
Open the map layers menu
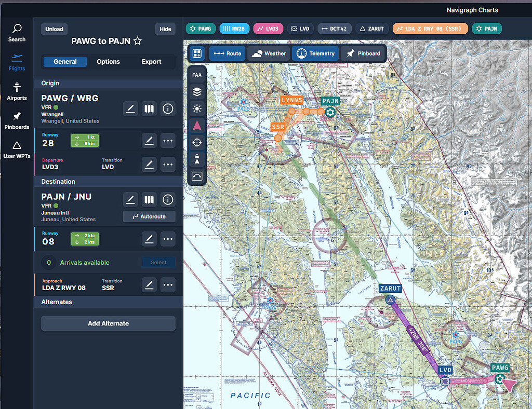[197, 92]
